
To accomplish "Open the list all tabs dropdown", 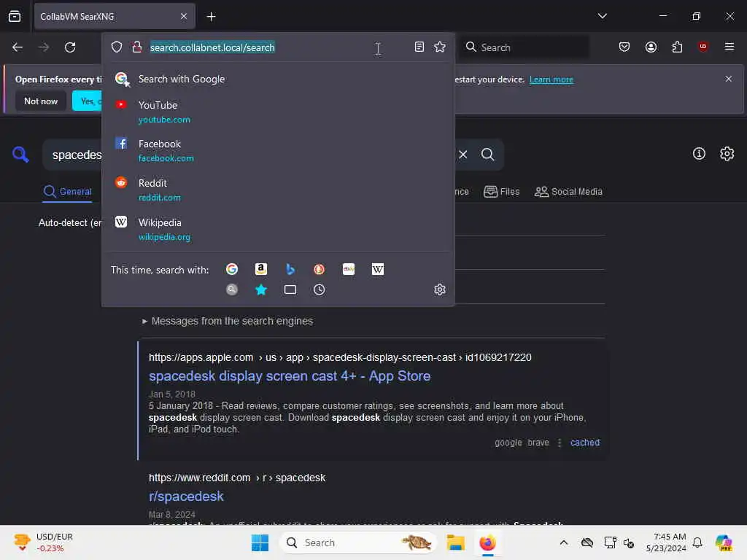I will [x=602, y=16].
